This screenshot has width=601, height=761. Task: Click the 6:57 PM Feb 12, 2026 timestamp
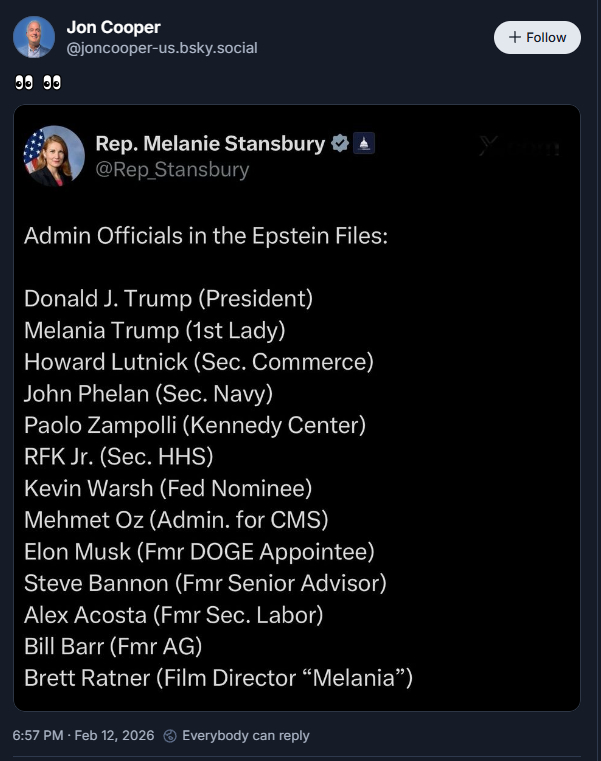pyautogui.click(x=83, y=735)
